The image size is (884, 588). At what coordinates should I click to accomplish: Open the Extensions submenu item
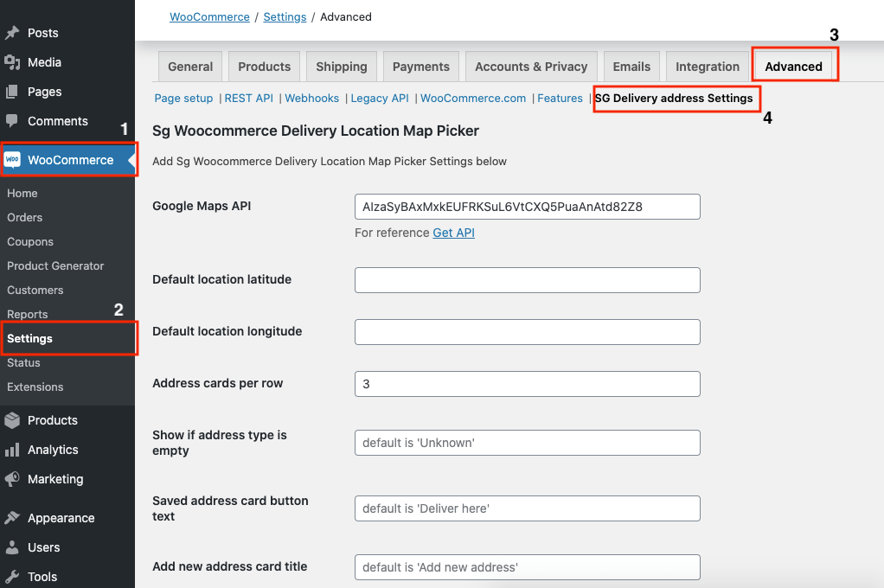tap(35, 387)
